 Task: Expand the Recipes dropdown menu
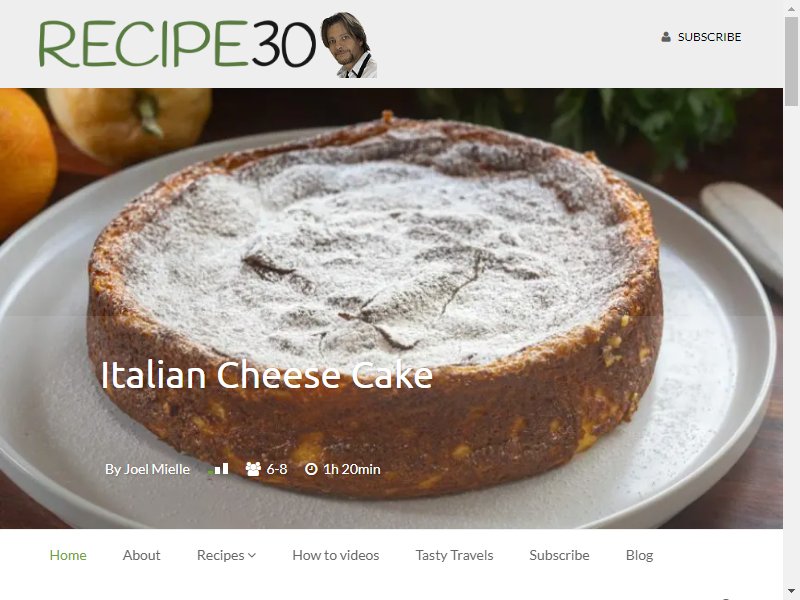coord(227,555)
